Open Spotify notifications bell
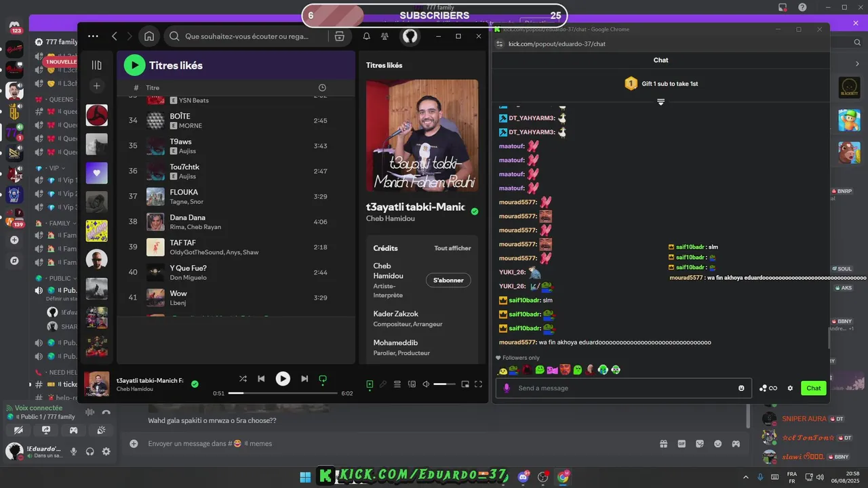868x488 pixels. pyautogui.click(x=366, y=37)
